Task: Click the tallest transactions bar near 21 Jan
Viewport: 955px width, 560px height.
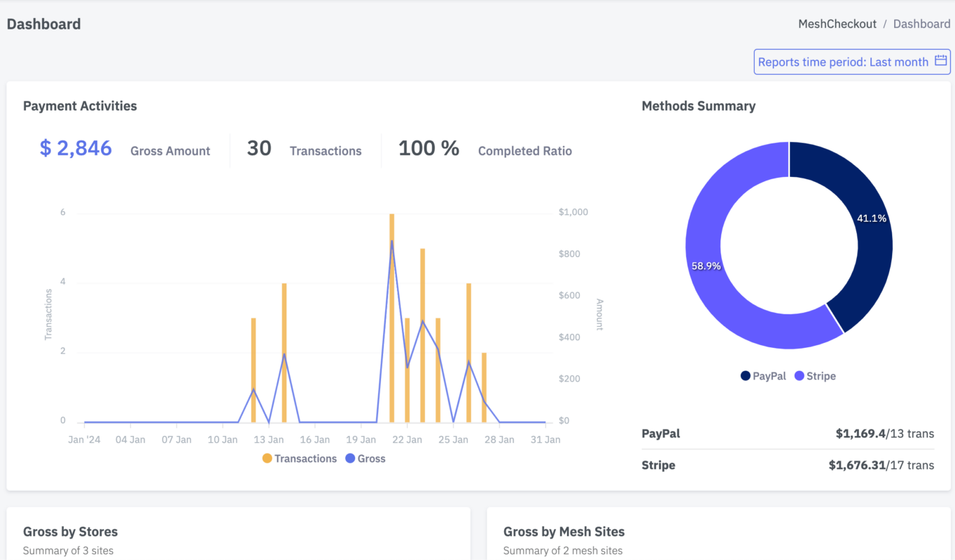Action: pos(392,315)
